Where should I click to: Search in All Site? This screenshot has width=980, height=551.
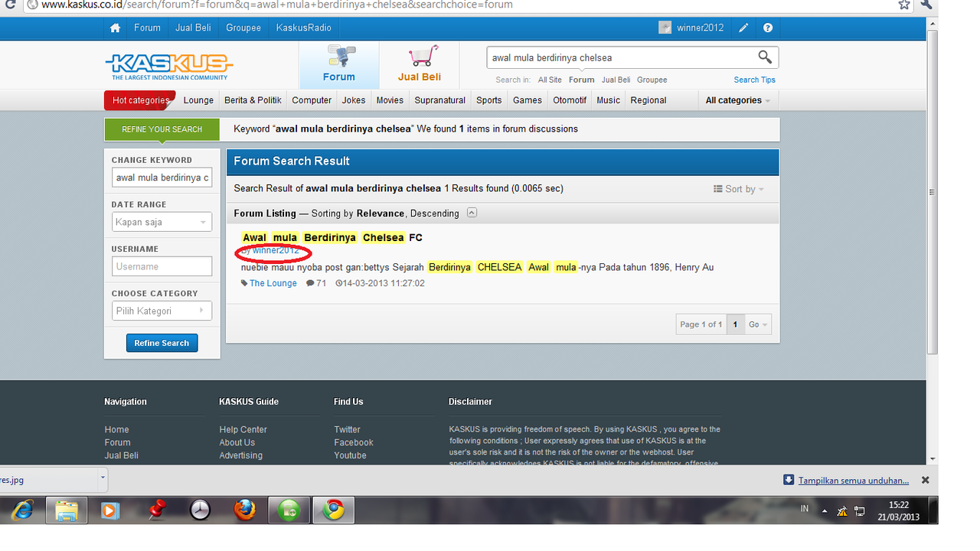(550, 80)
